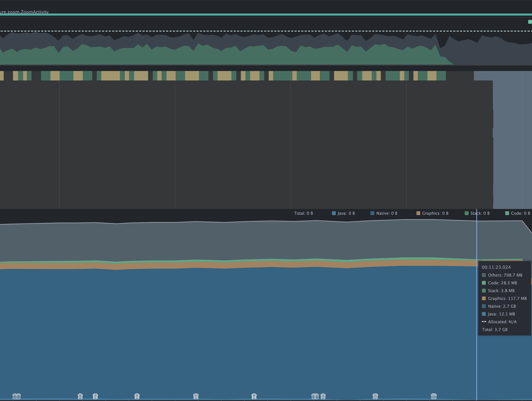Click the Native color swatch in top legend
This screenshot has width=532, height=401.
coord(372,213)
